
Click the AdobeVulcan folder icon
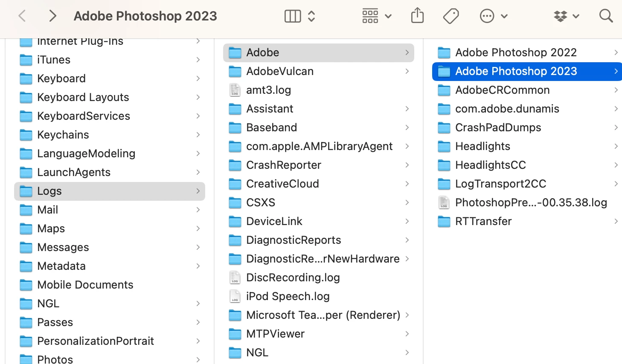point(235,72)
